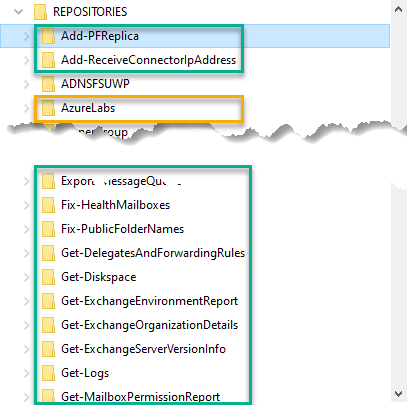Screen dimensions: 407x405
Task: Select the Add-ReceiveConnectorIpAddress folder name
Action: 148,60
